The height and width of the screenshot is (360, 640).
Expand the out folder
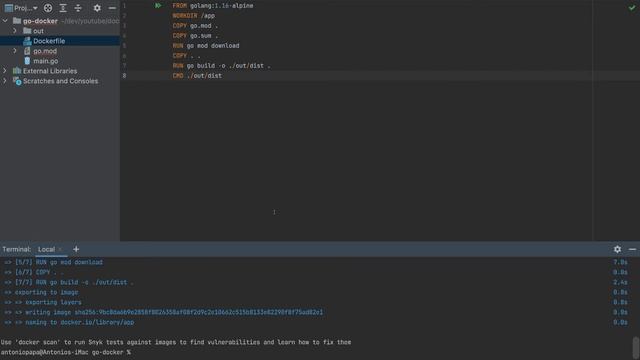[15, 31]
